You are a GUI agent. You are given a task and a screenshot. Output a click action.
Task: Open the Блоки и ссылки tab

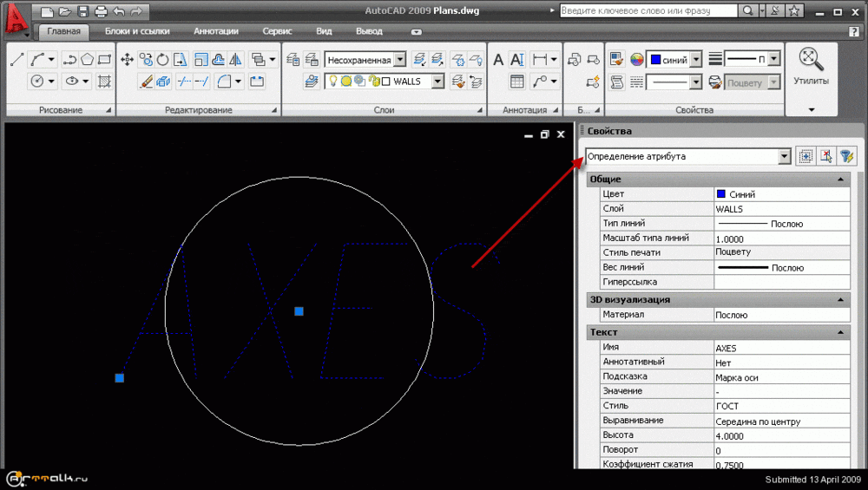click(137, 31)
